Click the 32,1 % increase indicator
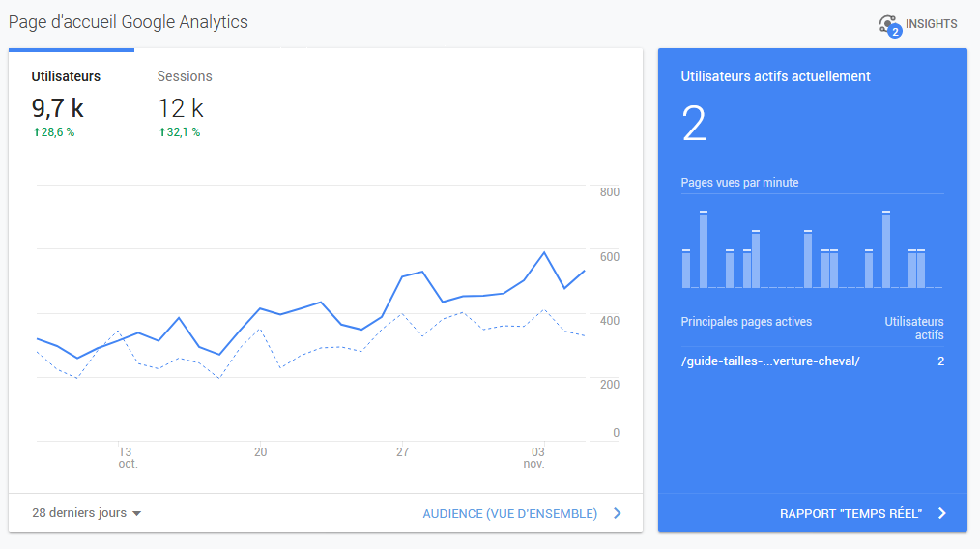This screenshot has height=549, width=980. (x=180, y=132)
